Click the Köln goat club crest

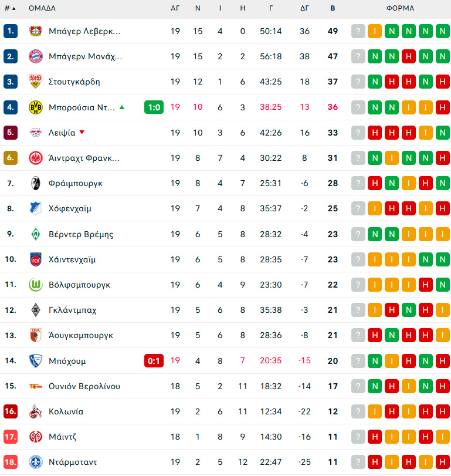pos(36,411)
